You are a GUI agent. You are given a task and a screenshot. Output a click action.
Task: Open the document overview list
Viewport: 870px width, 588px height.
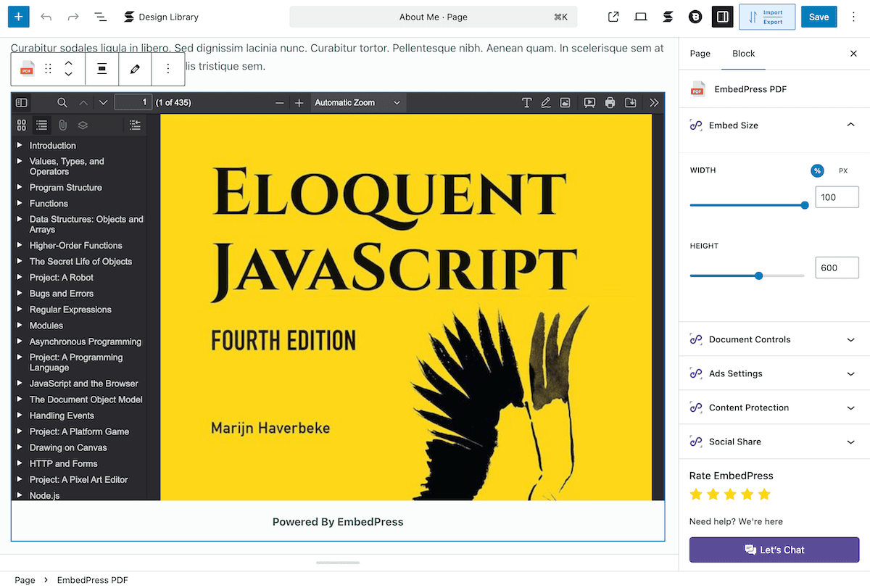101,17
